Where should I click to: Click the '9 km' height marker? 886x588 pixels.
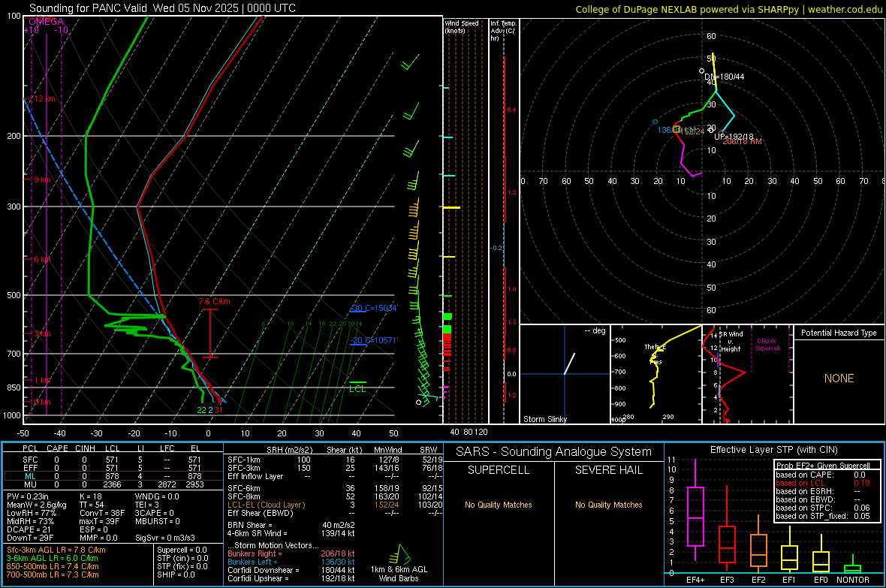coord(42,179)
